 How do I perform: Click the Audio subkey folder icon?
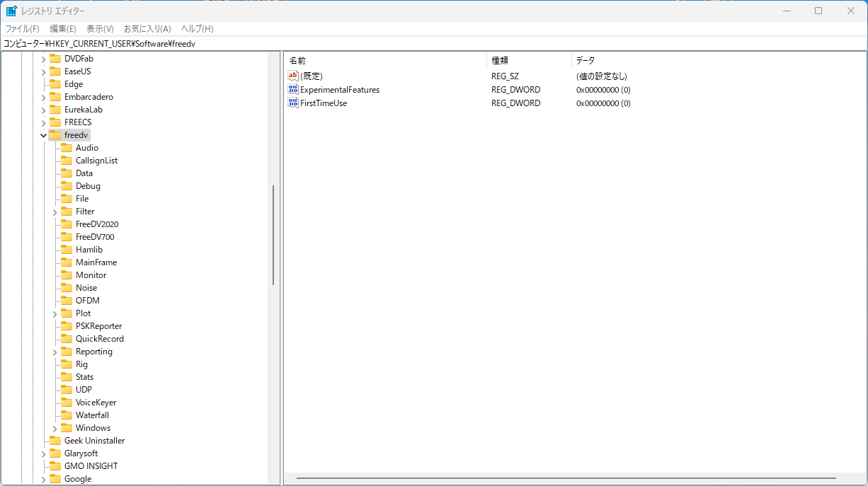pyautogui.click(x=67, y=148)
